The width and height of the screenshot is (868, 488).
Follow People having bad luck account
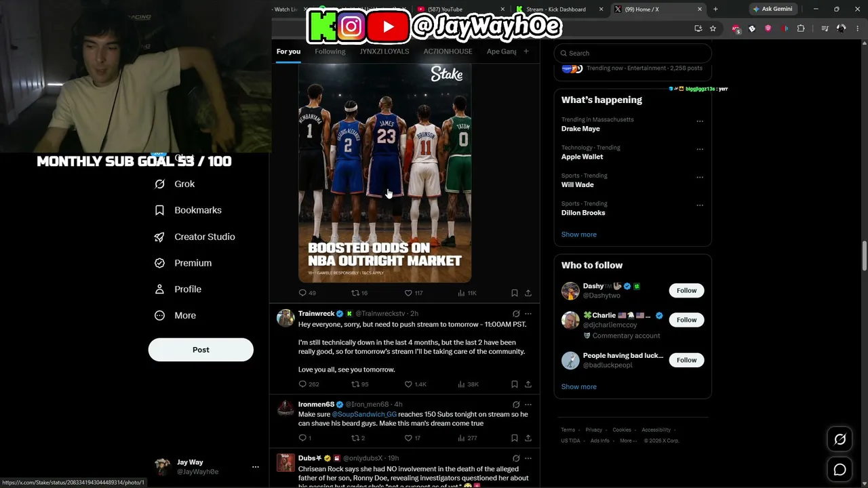(686, 360)
